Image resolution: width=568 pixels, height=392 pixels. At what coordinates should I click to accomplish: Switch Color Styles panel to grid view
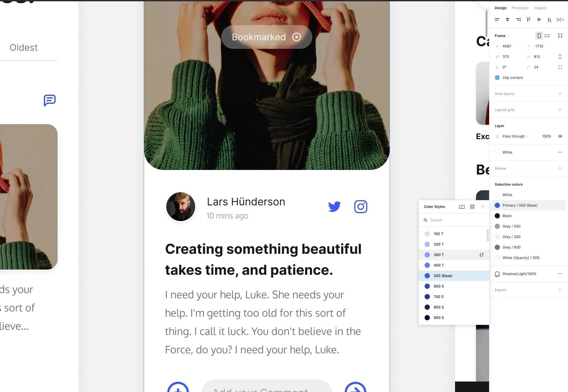coord(472,207)
